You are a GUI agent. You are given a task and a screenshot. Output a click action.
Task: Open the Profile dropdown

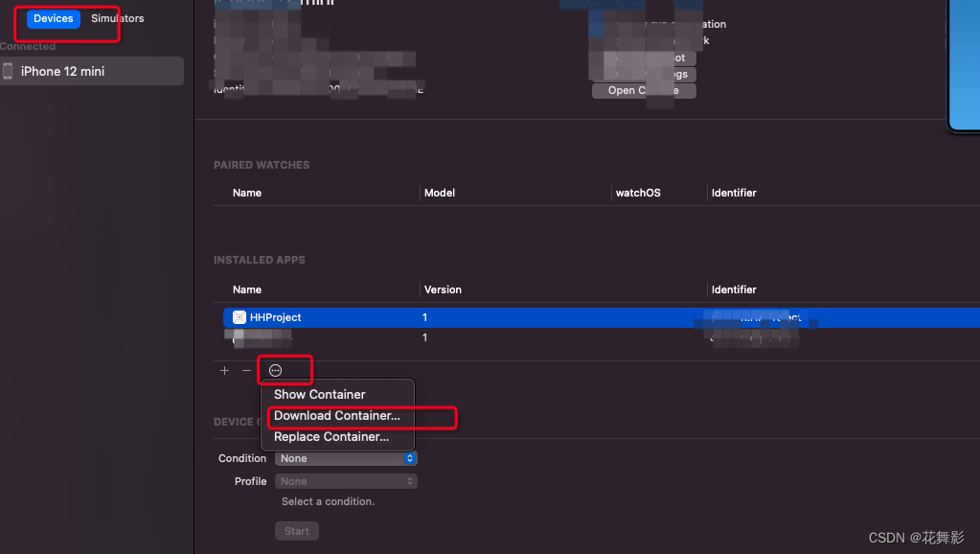point(346,481)
